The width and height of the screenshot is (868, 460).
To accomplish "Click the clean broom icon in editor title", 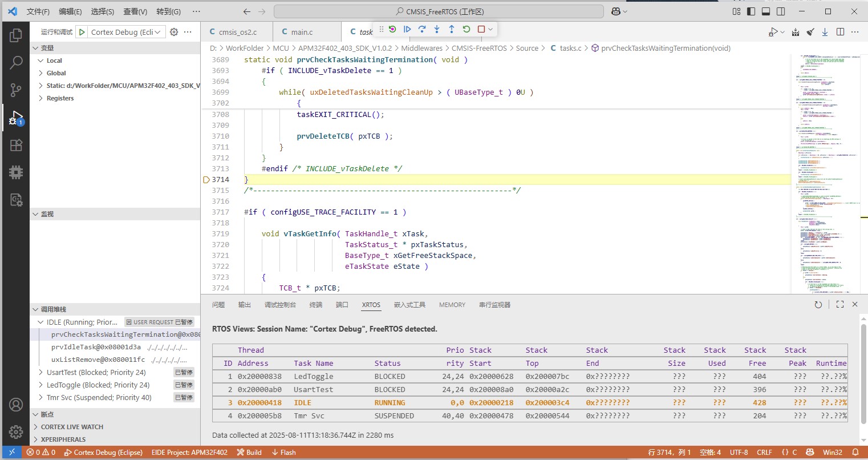I will tap(810, 32).
